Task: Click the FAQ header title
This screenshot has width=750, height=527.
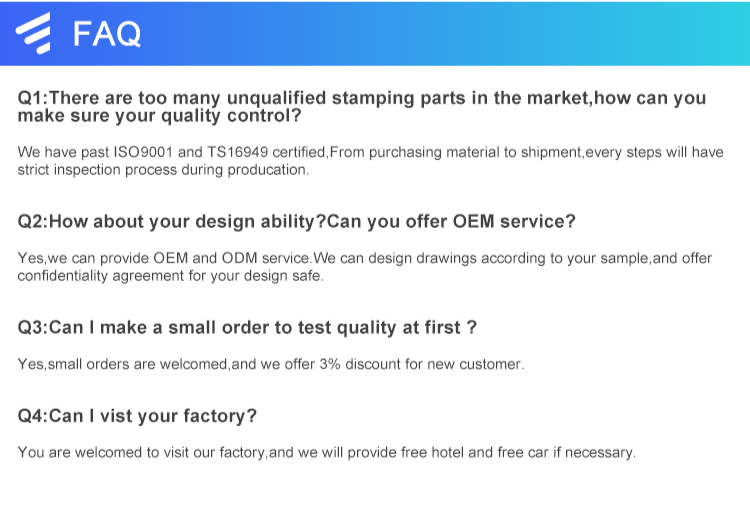Action: point(108,34)
